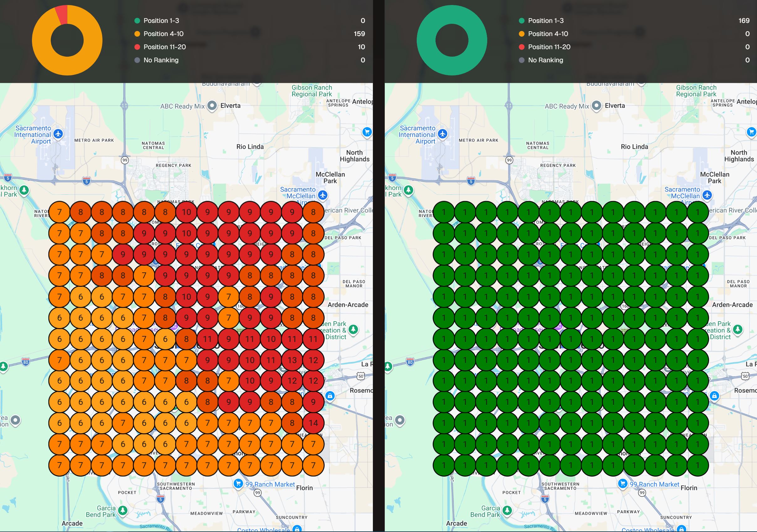Viewport: 757px width, 532px height.
Task: Click the ABC Ready Mix map marker
Action: click(x=211, y=106)
